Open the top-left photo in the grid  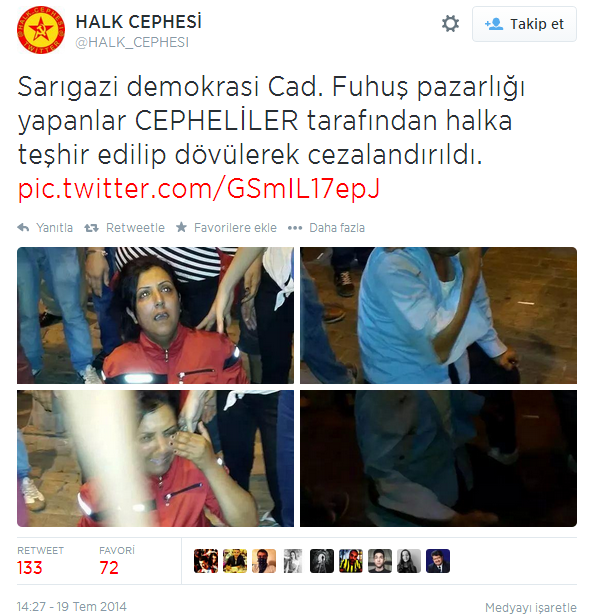(x=155, y=315)
